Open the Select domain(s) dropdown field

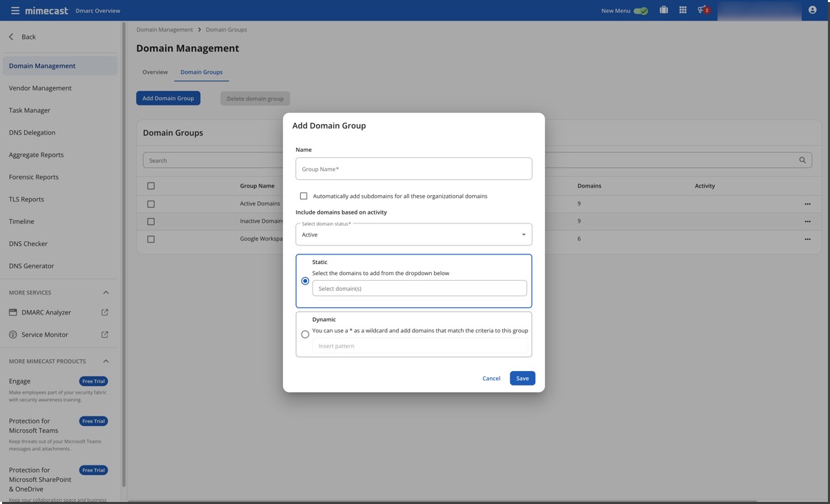419,288
